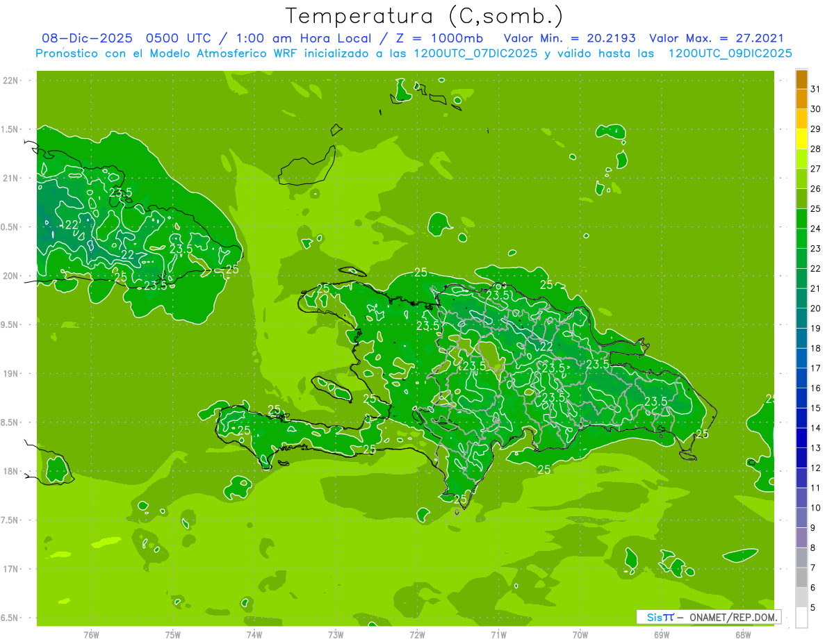Click "Valor Min. = 20.2193" in header
The width and height of the screenshot is (834, 644).
(570, 38)
